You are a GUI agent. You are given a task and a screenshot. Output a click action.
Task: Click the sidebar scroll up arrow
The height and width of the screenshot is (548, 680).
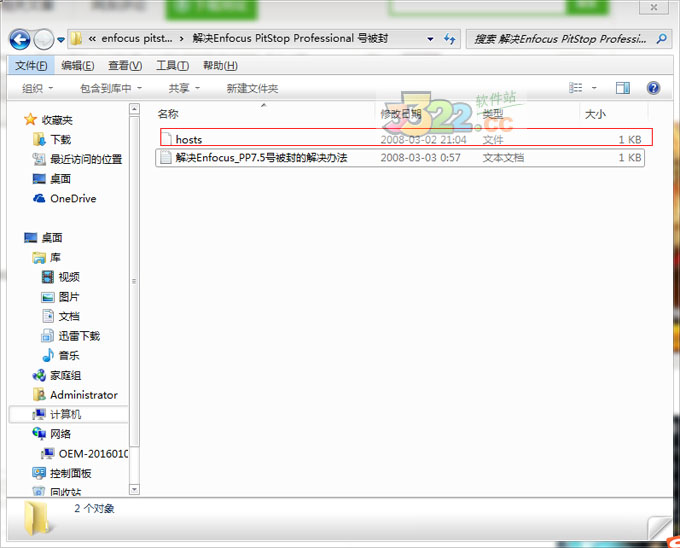tap(134, 109)
